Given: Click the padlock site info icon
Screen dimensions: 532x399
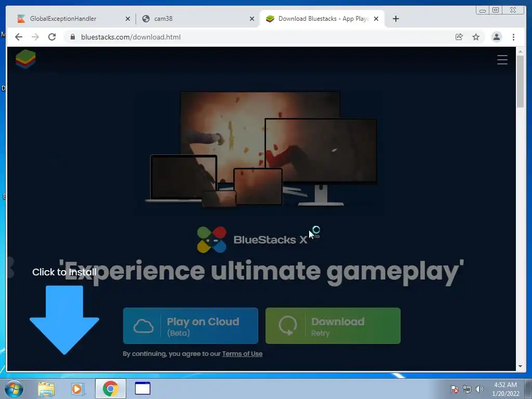Looking at the screenshot, I should pos(72,37).
